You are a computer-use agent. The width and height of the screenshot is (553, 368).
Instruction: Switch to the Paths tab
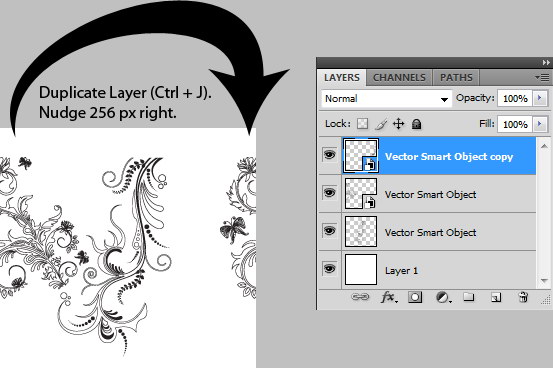point(456,78)
